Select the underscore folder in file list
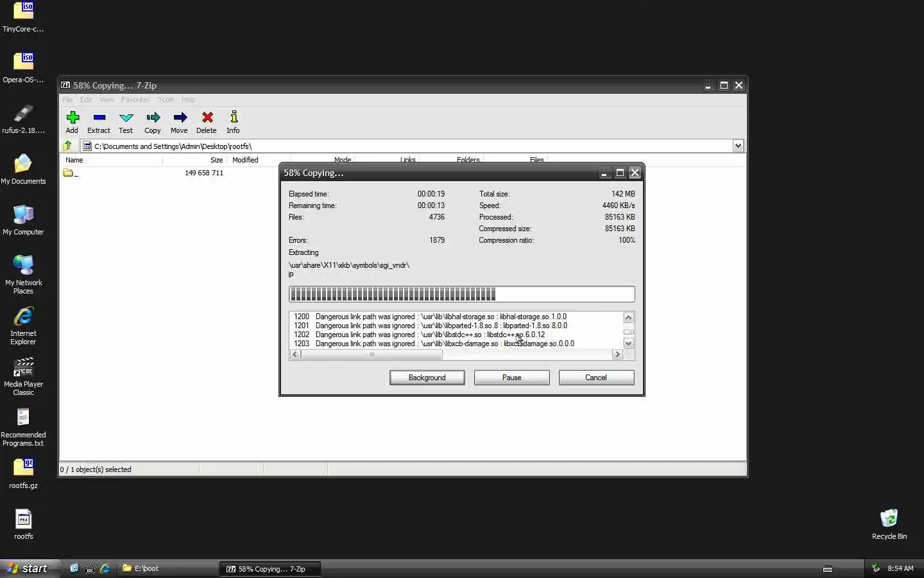 [x=71, y=173]
